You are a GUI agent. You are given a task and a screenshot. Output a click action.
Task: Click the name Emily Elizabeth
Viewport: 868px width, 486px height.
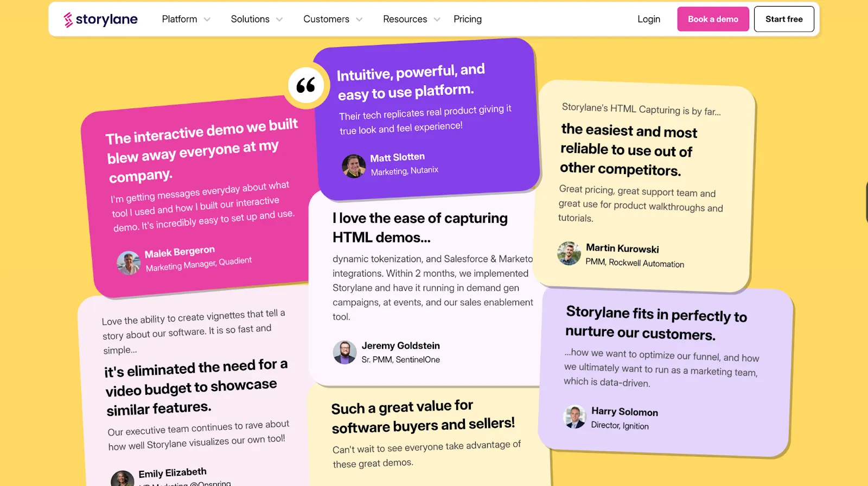[173, 472]
